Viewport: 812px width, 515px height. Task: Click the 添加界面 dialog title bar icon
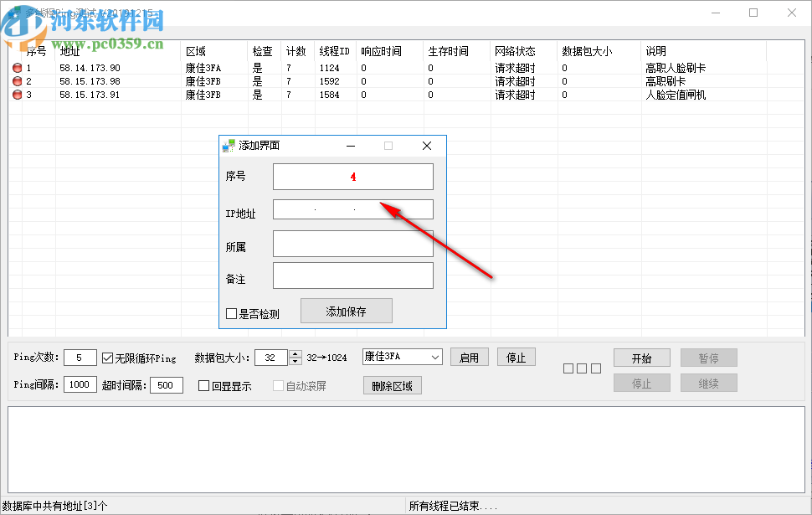point(228,145)
